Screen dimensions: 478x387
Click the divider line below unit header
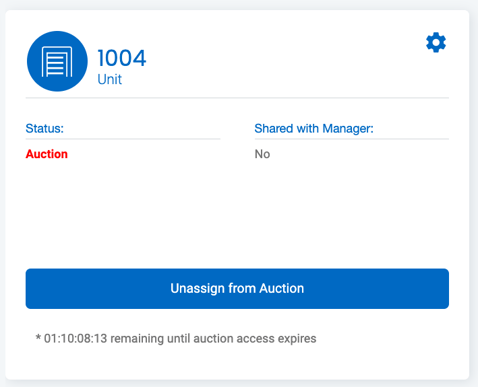237,98
